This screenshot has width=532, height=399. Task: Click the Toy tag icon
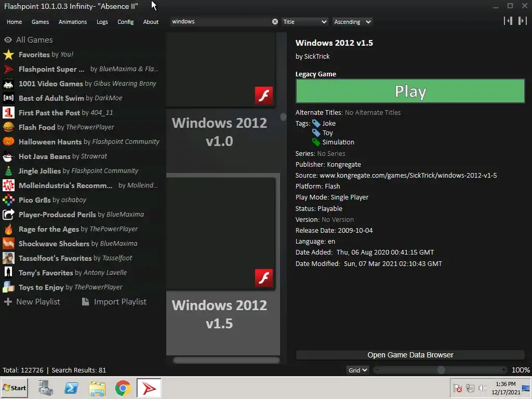tap(316, 132)
